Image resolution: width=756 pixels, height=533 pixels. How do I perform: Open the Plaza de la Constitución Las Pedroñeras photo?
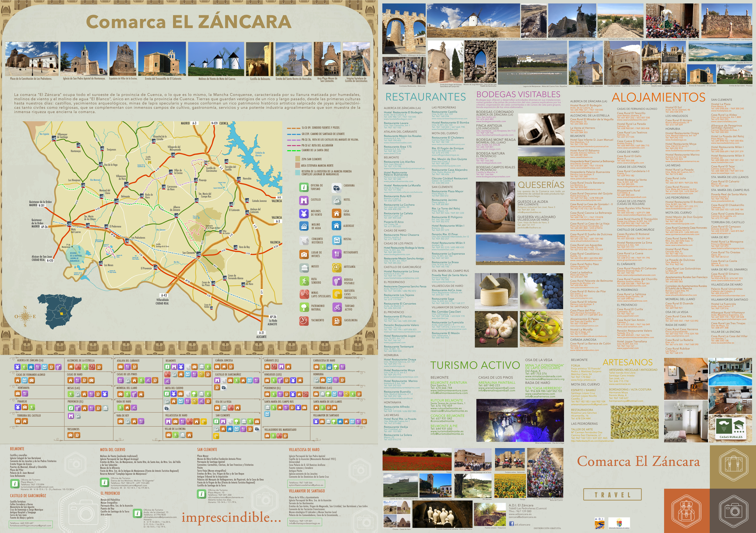pyautogui.click(x=32, y=59)
